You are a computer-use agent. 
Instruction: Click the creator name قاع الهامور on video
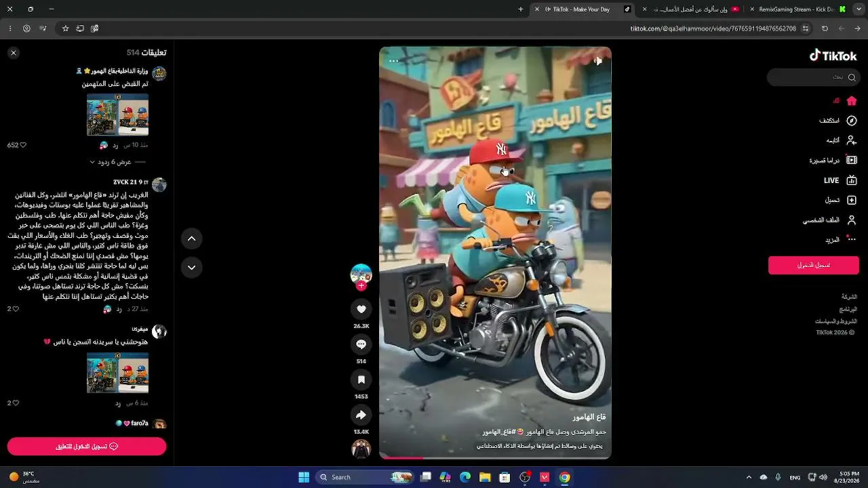(589, 417)
